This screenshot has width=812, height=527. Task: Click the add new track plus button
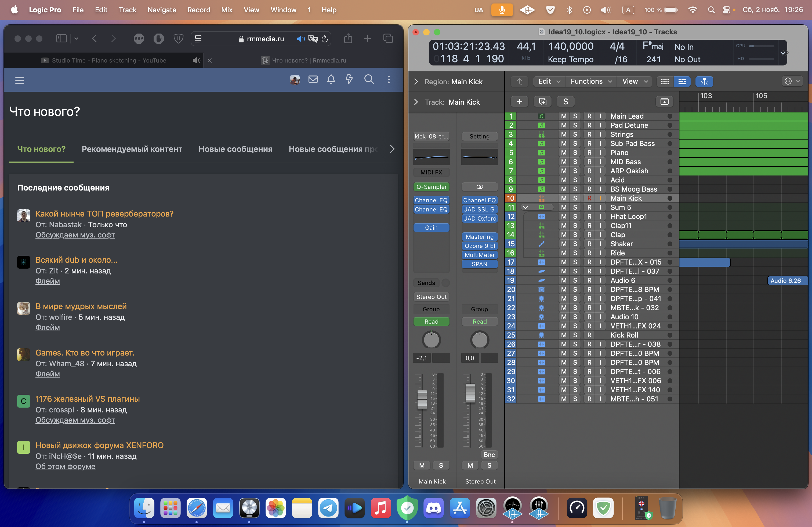tap(519, 102)
